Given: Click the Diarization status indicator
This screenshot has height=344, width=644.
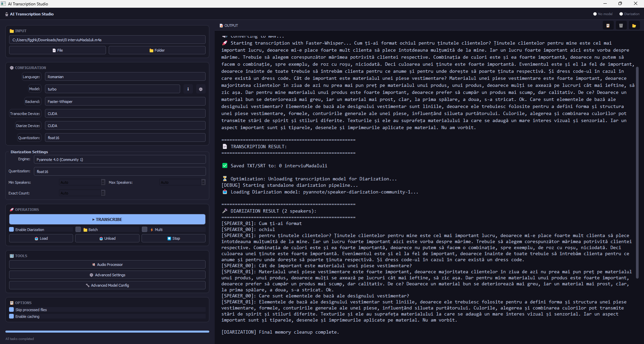Looking at the screenshot, I should (x=629, y=14).
